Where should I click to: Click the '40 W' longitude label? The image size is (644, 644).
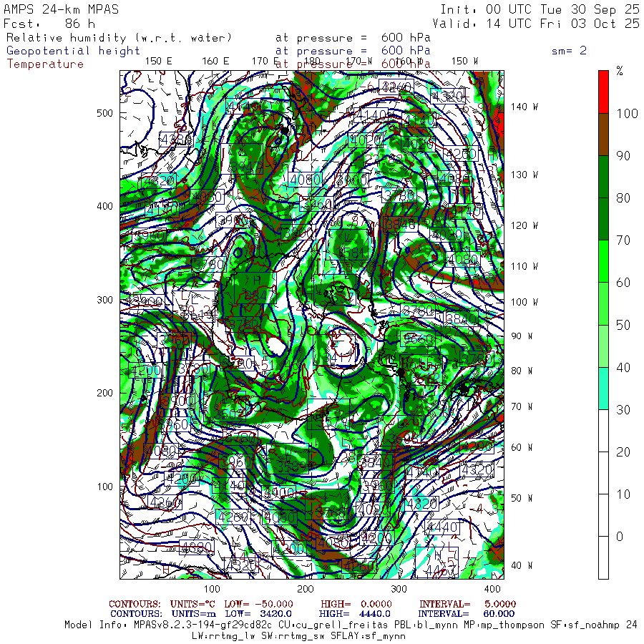[522, 565]
